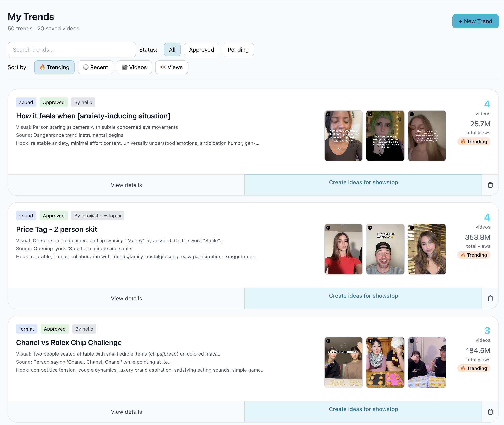Delete the Chanel vs Rolex trend
Image resolution: width=504 pixels, height=425 pixels.
490,412
